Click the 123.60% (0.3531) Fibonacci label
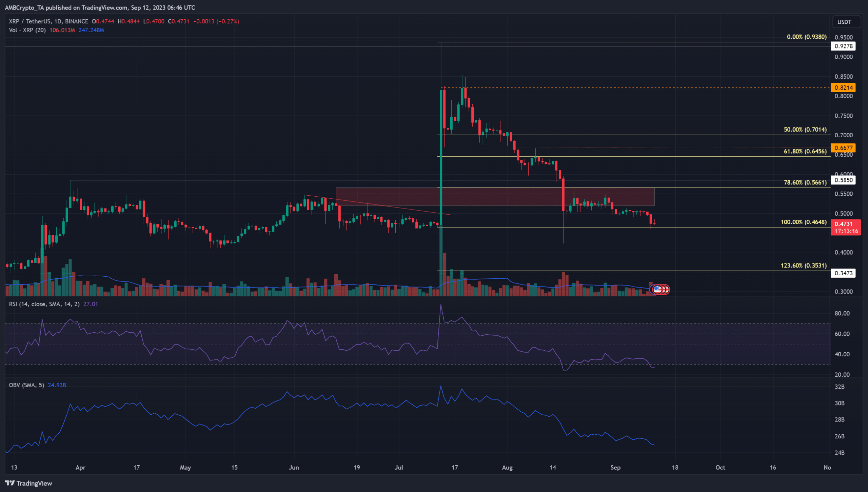Screen dimensions: 868x492 804,265
